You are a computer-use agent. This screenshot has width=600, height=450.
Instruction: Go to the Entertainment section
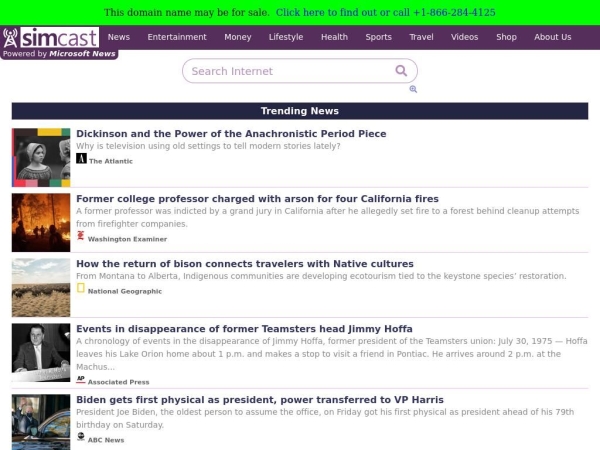177,37
